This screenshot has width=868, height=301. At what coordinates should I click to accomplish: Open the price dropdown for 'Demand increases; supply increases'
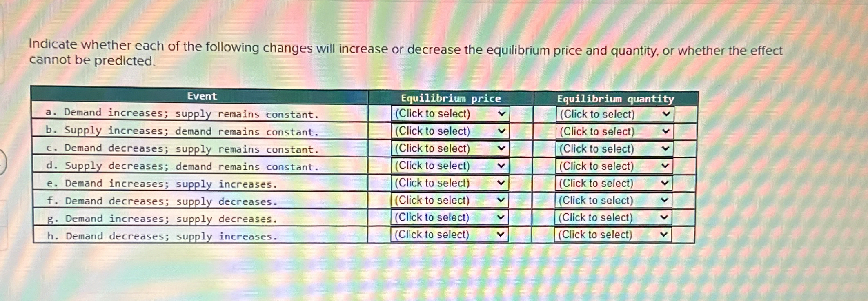click(x=449, y=183)
